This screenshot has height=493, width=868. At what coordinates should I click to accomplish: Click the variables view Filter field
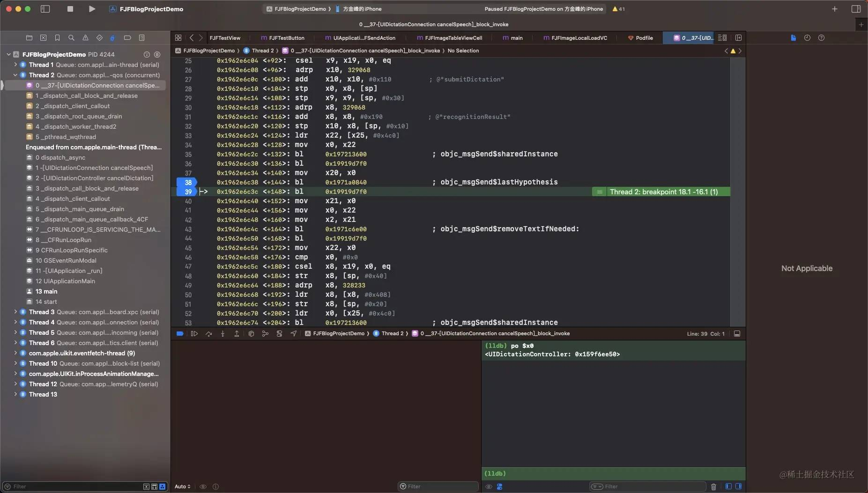point(438,486)
